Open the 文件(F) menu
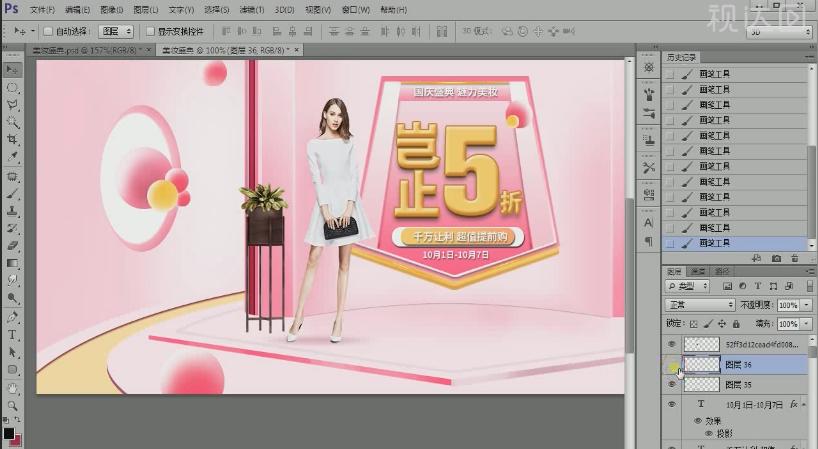This screenshot has width=818, height=449. tap(42, 9)
